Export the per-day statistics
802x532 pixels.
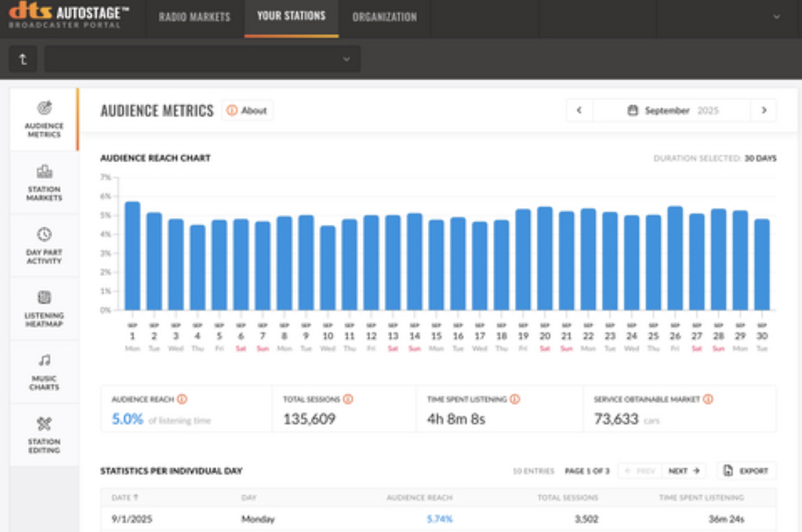[x=746, y=471]
